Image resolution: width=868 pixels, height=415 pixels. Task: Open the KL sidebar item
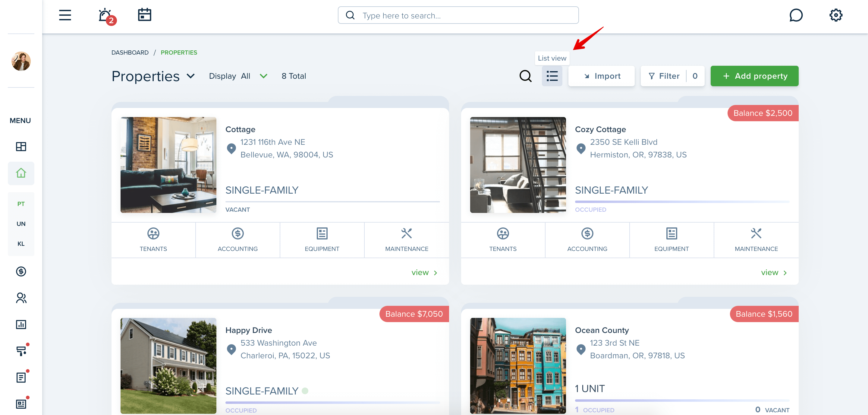click(x=21, y=244)
